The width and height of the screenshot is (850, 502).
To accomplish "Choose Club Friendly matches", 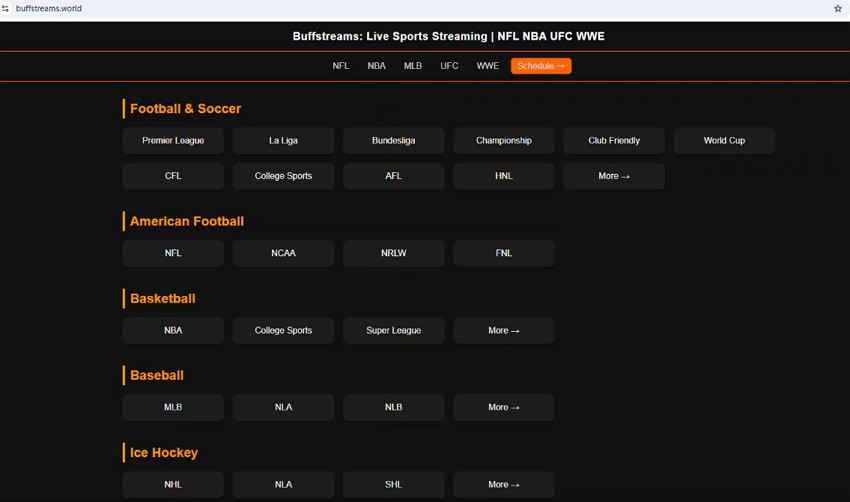I will (614, 140).
